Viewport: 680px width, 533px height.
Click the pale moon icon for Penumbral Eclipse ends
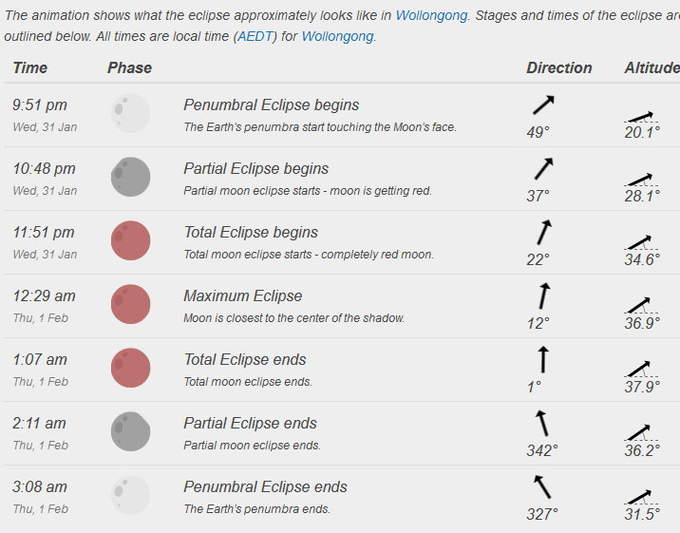point(131,495)
